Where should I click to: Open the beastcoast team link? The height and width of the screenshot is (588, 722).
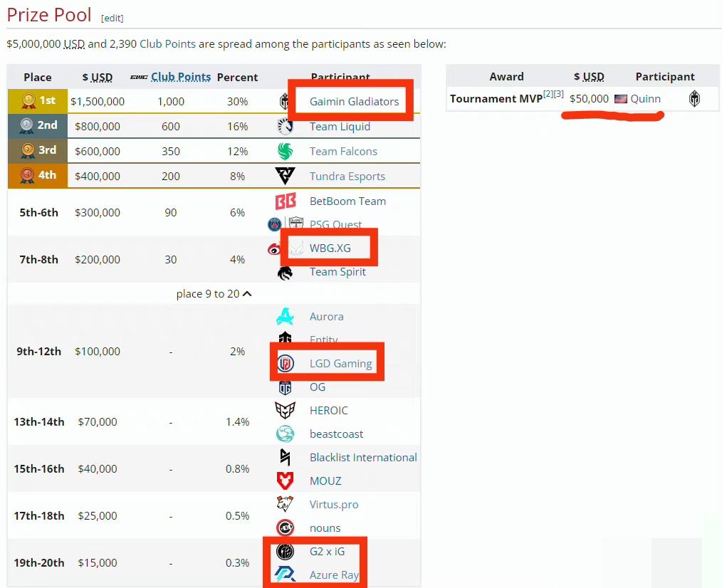click(x=337, y=434)
